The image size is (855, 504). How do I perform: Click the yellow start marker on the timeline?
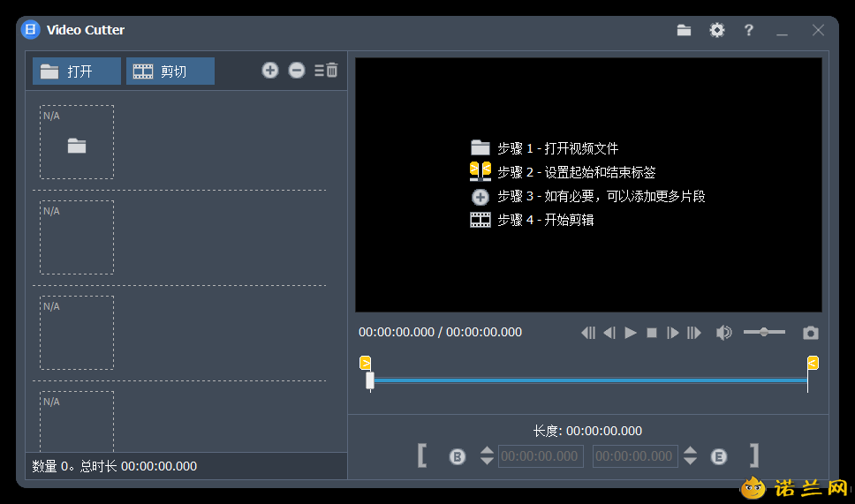366,363
